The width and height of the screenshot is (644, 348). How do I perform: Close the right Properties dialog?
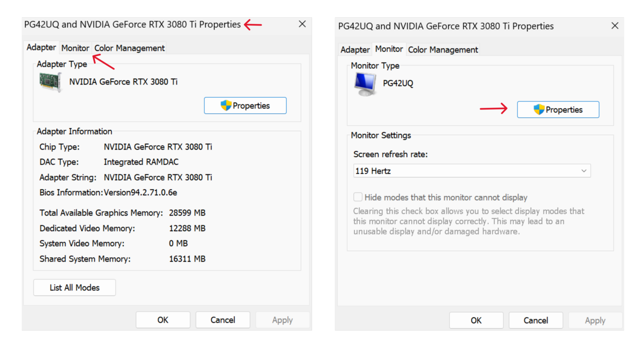615,26
